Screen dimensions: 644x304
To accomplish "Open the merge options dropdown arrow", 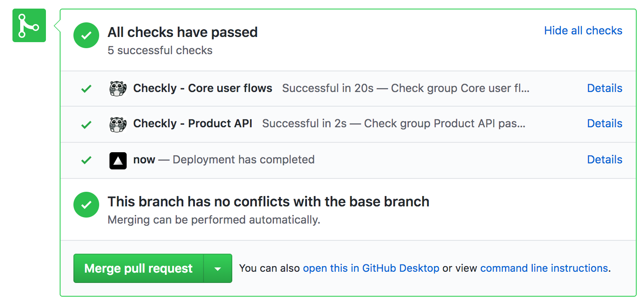I will click(218, 269).
